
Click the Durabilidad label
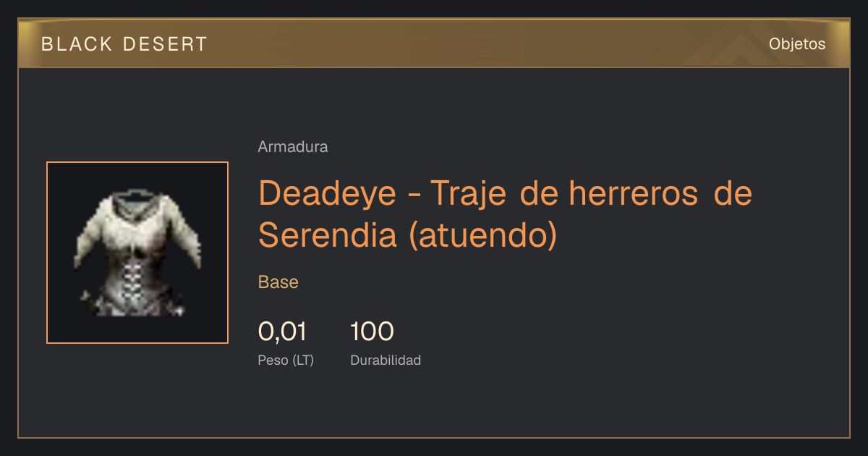point(386,360)
